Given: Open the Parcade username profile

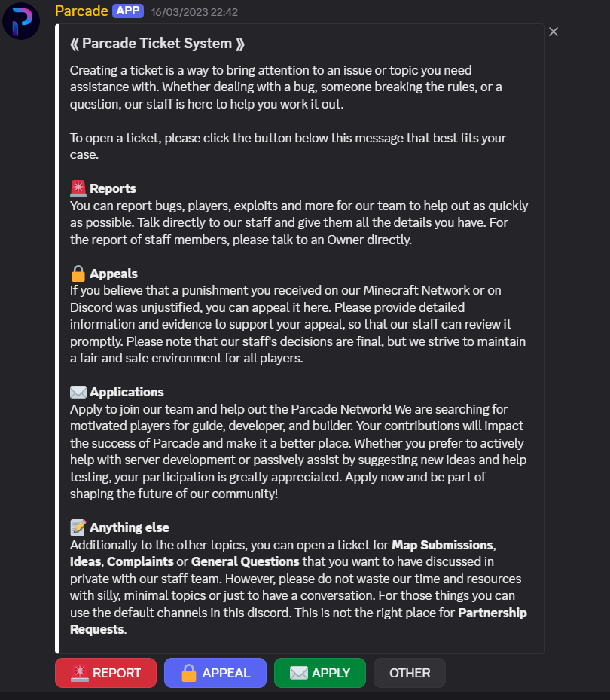Looking at the screenshot, I should (81, 11).
